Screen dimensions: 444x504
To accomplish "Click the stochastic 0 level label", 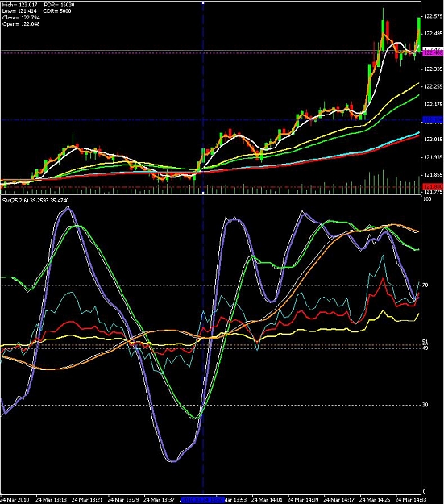I will [x=424, y=491].
